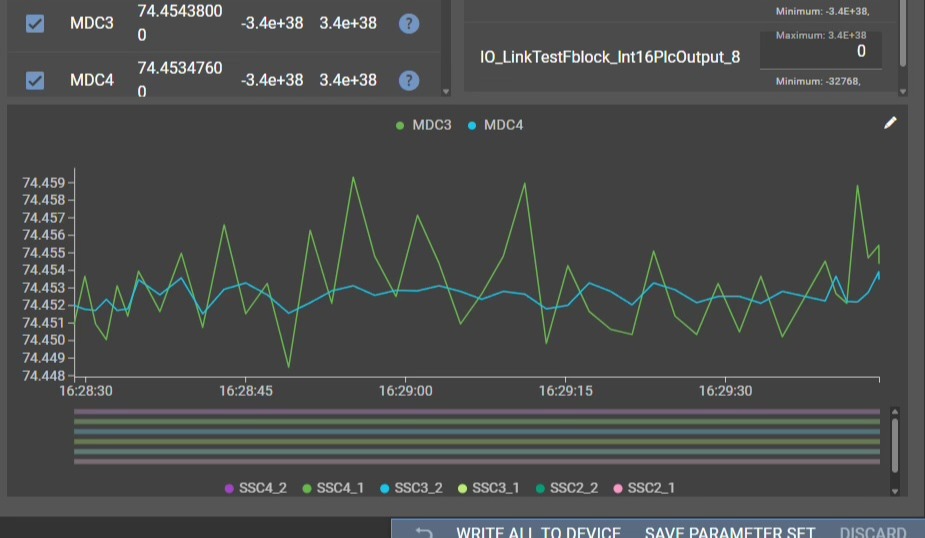Click the purple SSC4_2 legend marker
The image size is (925, 538).
[x=230, y=488]
